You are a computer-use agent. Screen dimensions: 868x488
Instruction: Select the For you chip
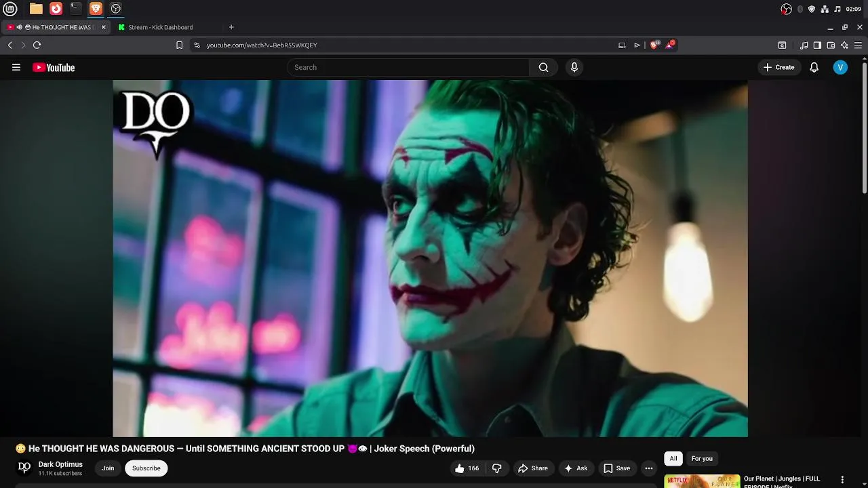pyautogui.click(x=702, y=459)
